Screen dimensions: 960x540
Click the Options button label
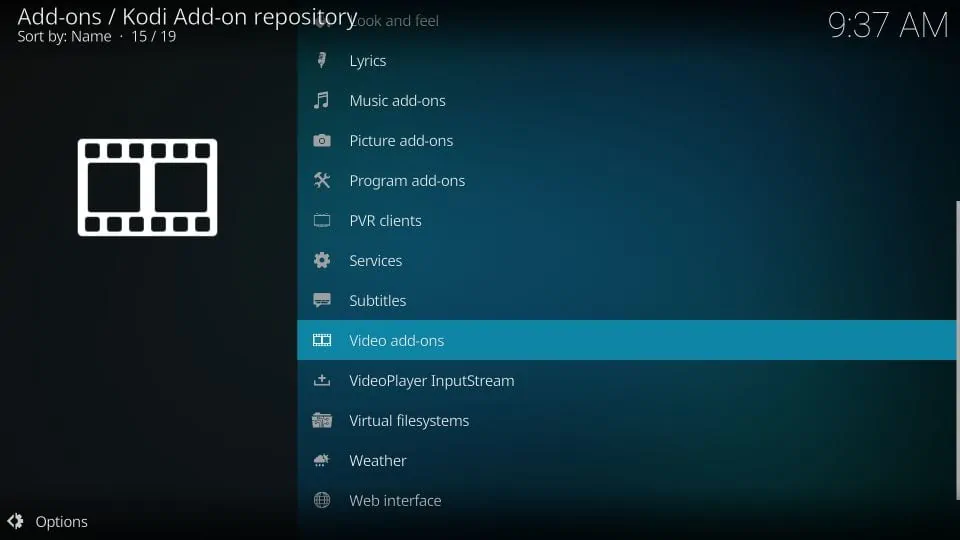point(61,522)
